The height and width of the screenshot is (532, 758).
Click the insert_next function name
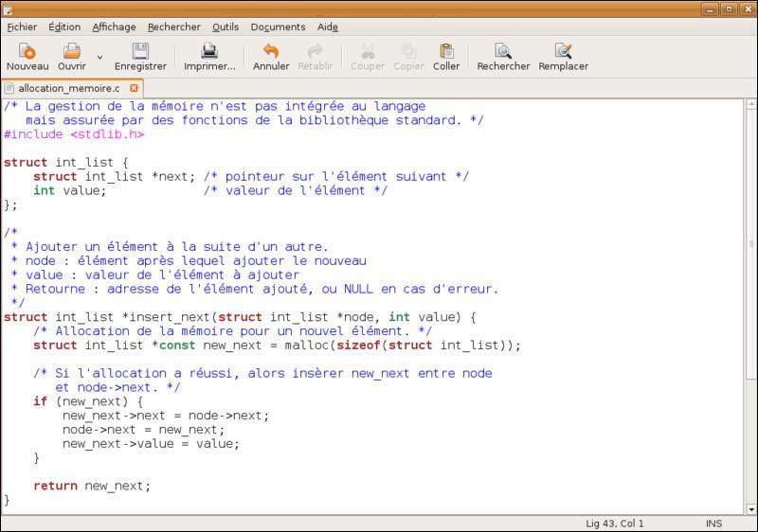[170, 317]
